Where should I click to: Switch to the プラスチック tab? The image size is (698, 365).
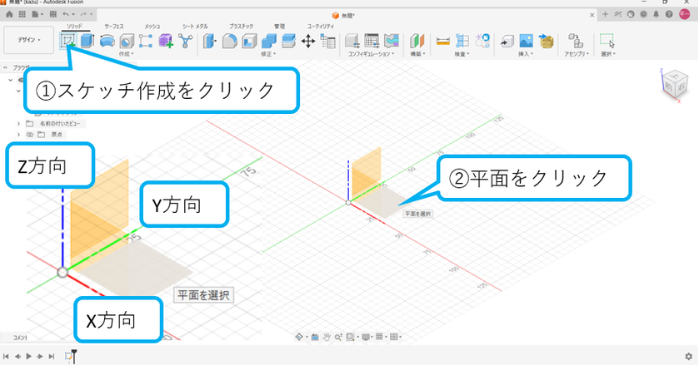pyautogui.click(x=241, y=26)
